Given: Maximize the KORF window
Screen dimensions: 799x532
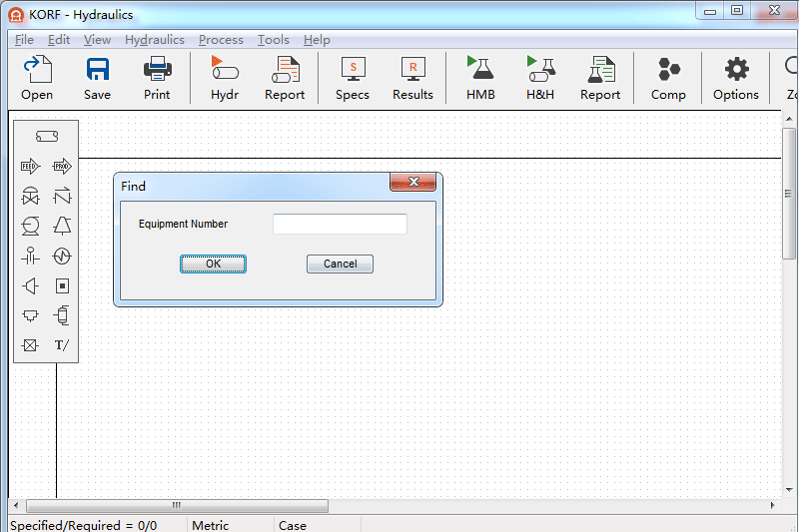Looking at the screenshot, I should coord(737,11).
